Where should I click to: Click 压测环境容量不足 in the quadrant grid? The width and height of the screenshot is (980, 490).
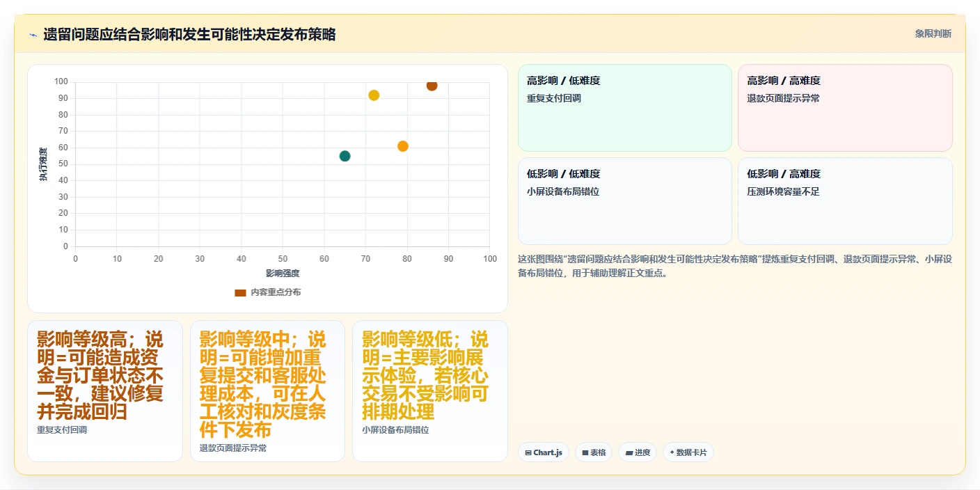pos(783,191)
